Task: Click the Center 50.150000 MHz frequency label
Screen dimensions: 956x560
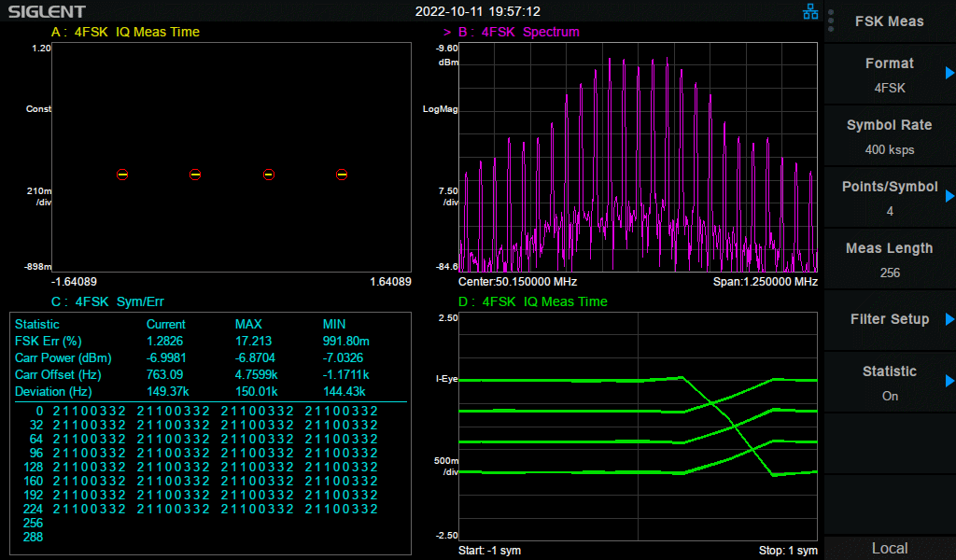Action: [x=518, y=282]
